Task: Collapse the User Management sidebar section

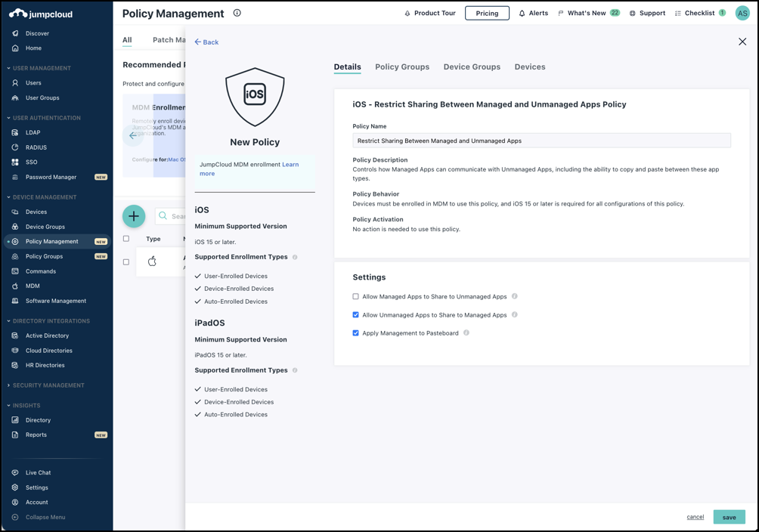Action: pyautogui.click(x=9, y=68)
